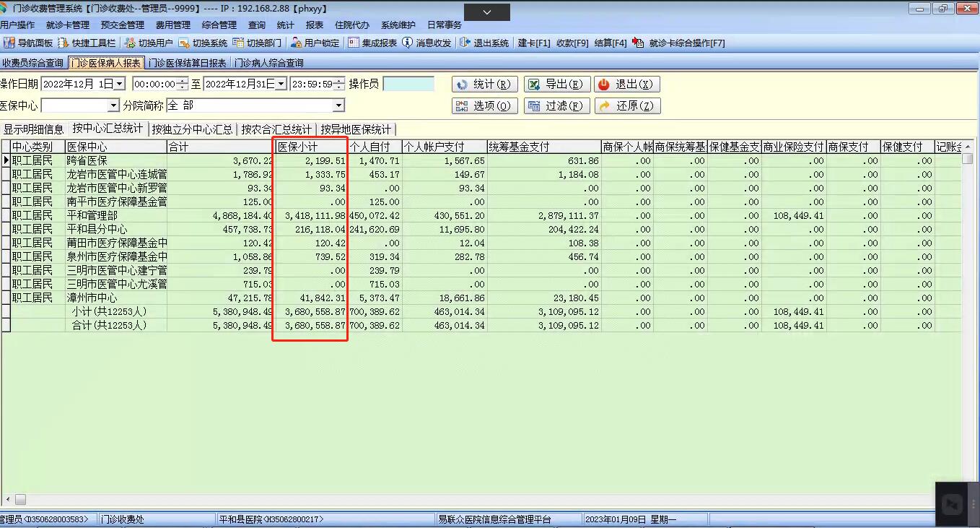Viewport: 980px width, 528px height.
Task: Open the 报表 menu in the menu bar
Action: click(315, 25)
